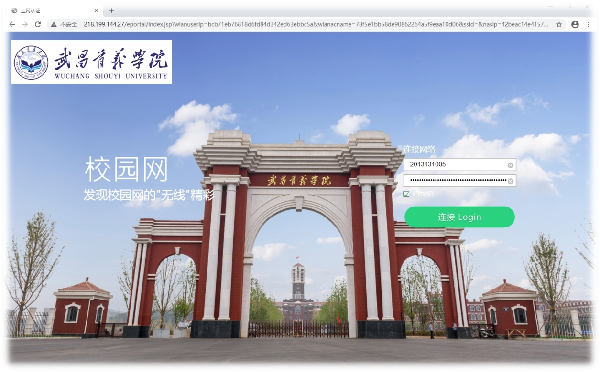Focus the password input field
Screen dimensions: 600x372
tap(460, 181)
